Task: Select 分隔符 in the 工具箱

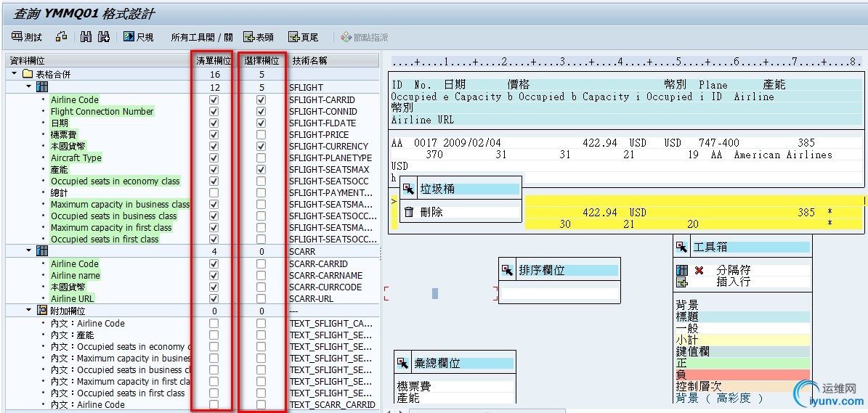Action: click(733, 270)
